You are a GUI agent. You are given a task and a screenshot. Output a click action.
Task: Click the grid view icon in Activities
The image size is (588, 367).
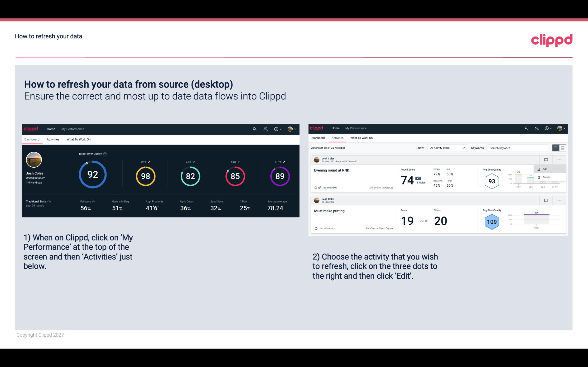click(562, 148)
